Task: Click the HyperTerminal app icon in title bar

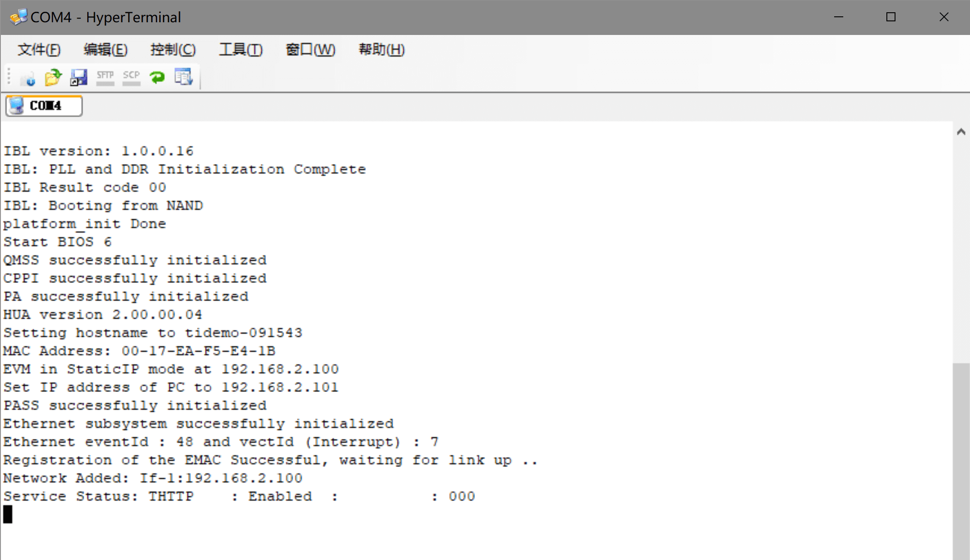Action: pos(19,17)
